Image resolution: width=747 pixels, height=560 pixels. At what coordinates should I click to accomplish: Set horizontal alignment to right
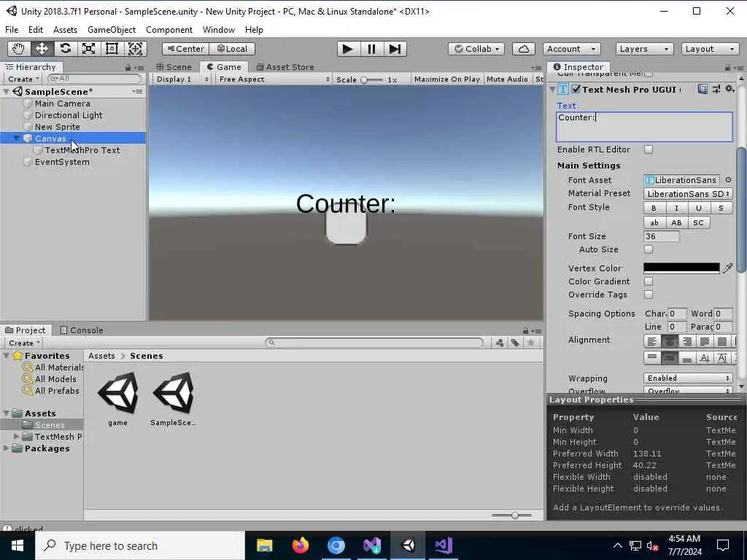click(x=687, y=341)
